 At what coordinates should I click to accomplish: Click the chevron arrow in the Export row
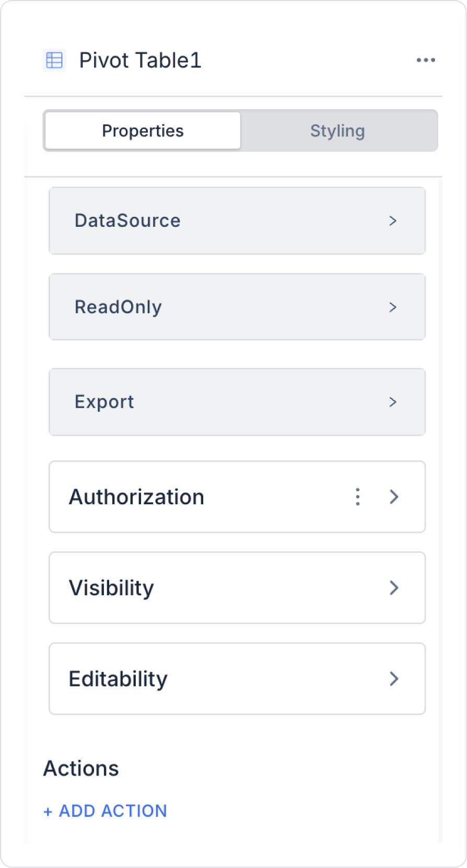click(393, 402)
